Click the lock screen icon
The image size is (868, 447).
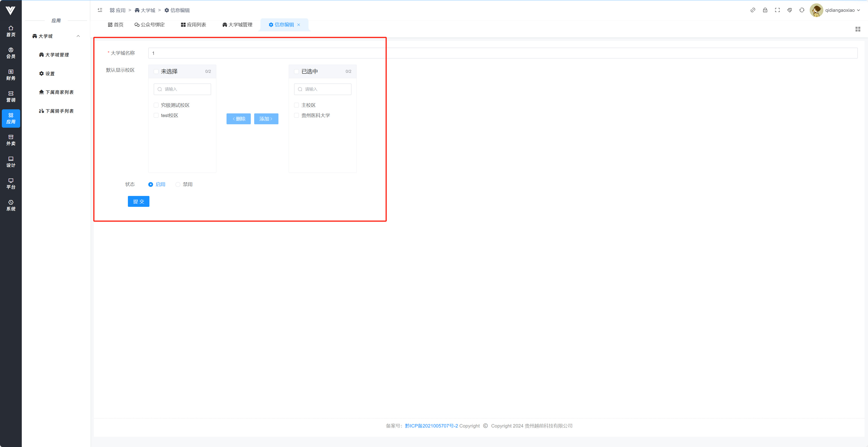tap(765, 10)
